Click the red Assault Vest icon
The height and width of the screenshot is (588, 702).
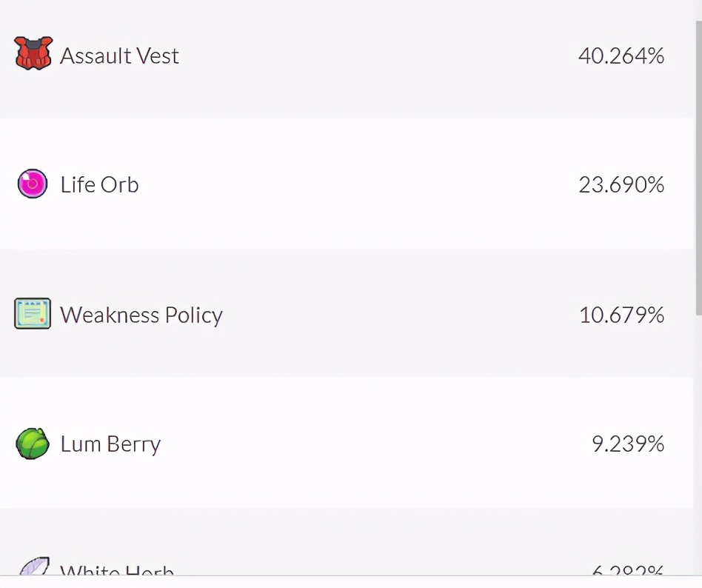[33, 54]
